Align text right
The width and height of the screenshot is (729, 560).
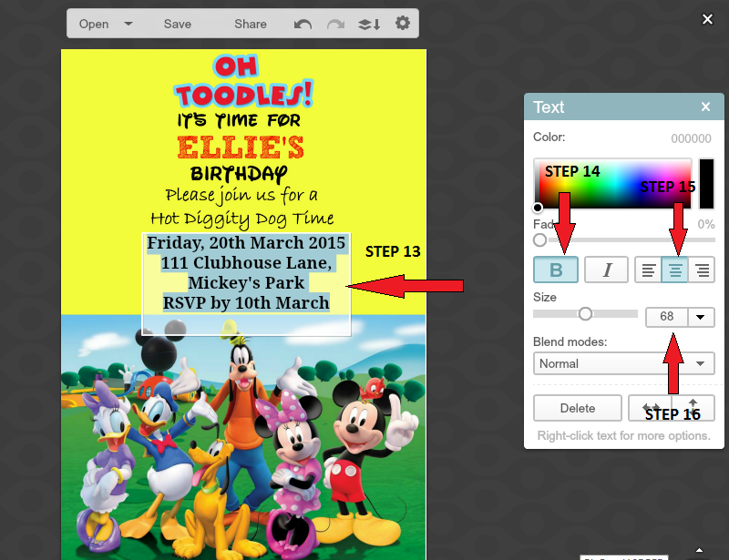(x=702, y=270)
